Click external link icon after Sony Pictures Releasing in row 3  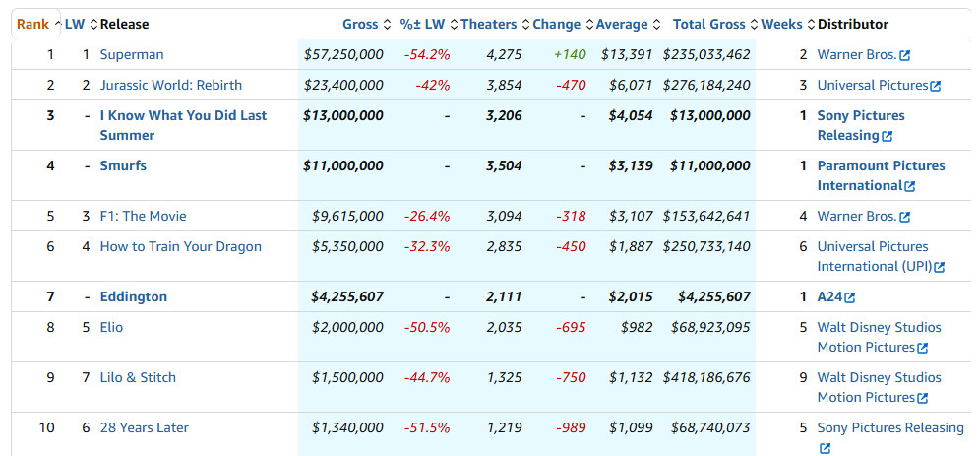point(887,136)
